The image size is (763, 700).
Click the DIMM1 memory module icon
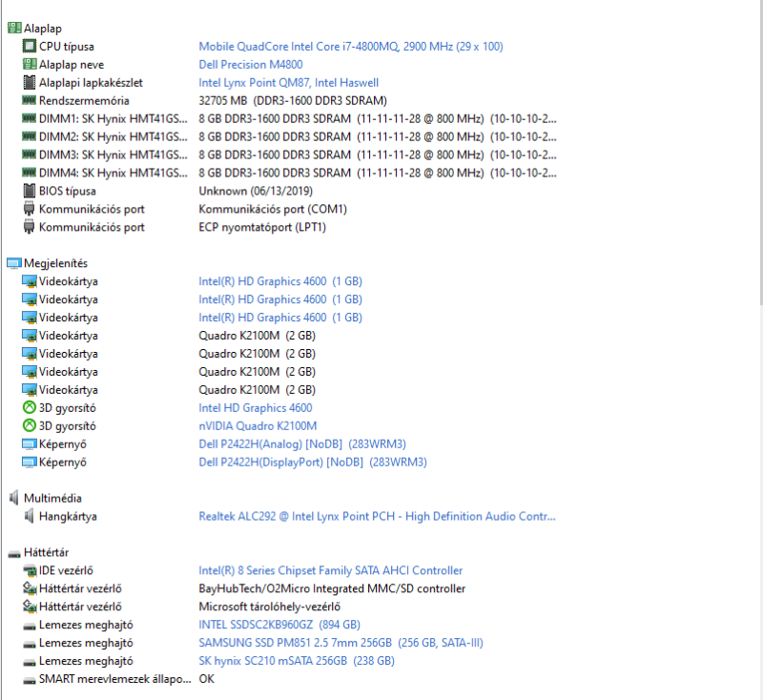tap(30, 118)
